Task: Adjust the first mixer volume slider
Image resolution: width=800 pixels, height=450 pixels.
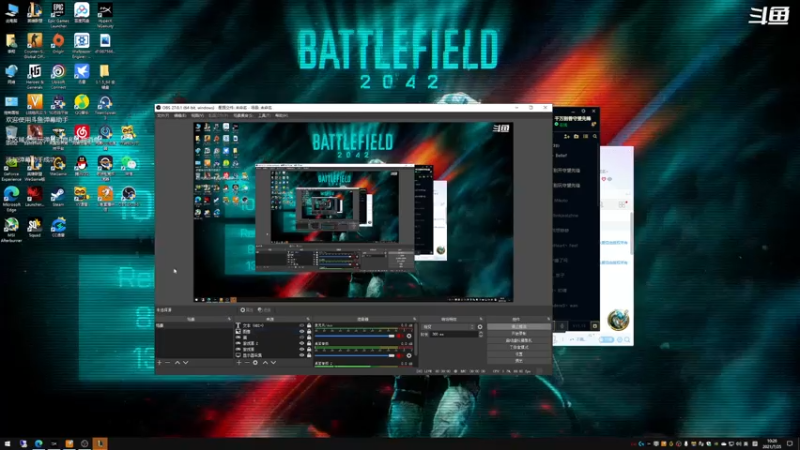Action: tap(355, 336)
